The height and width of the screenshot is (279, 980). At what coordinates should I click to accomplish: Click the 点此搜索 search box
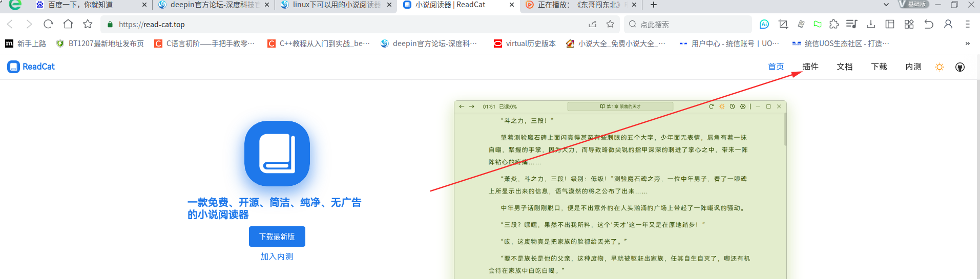(687, 24)
